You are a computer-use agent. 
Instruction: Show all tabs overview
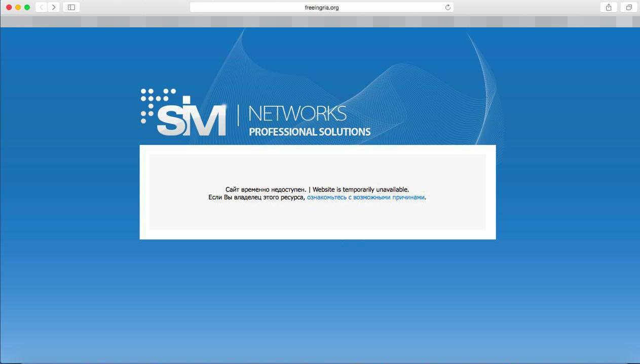[629, 7]
